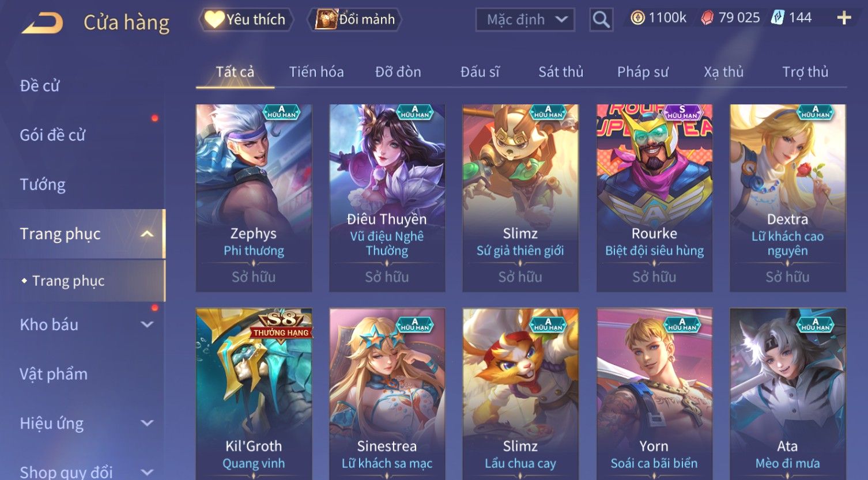Click the blue voucher currency icon
Viewport: 868px width, 480px height.
pos(778,18)
